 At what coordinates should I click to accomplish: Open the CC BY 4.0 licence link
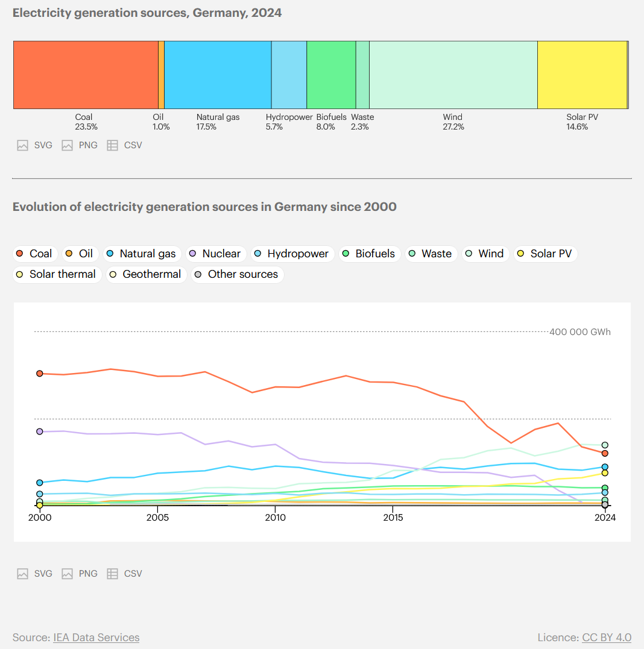click(607, 638)
